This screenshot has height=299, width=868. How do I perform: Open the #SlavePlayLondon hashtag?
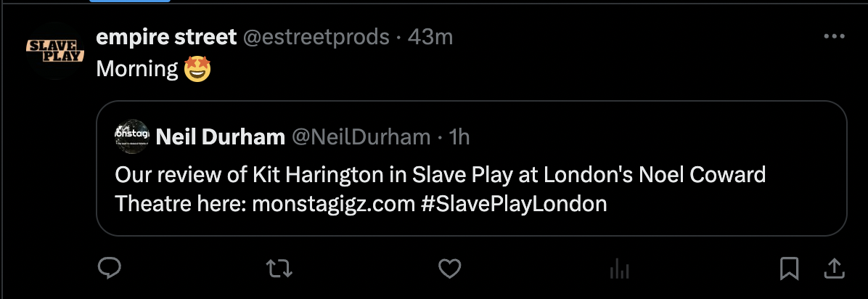pos(513,204)
